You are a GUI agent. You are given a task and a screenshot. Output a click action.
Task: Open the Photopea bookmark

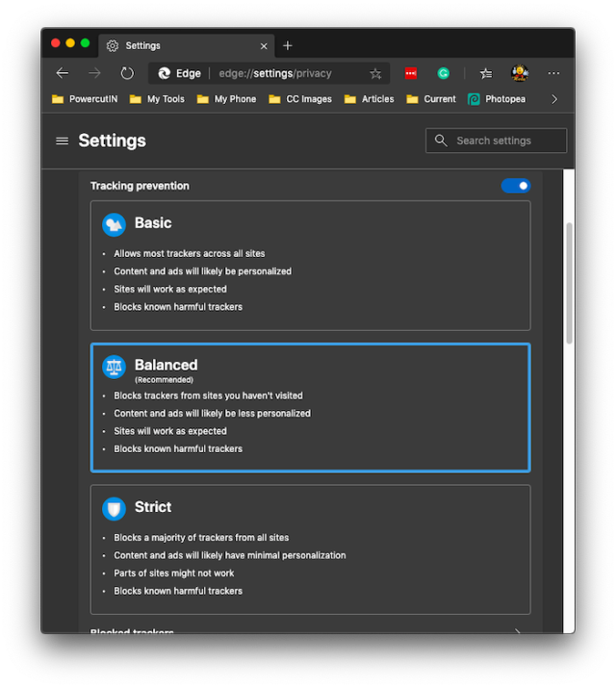tap(497, 99)
